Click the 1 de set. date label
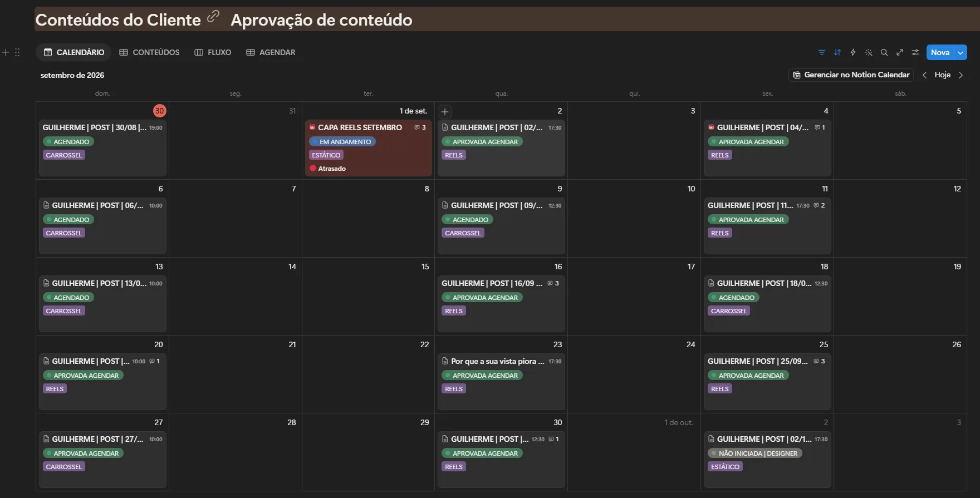980x498 pixels. [x=413, y=111]
